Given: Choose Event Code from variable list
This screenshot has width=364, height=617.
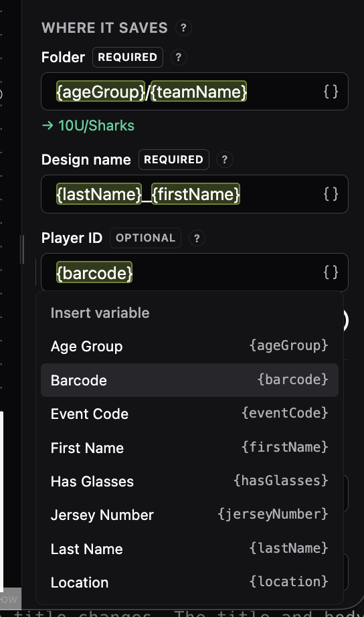Looking at the screenshot, I should pyautogui.click(x=189, y=414).
